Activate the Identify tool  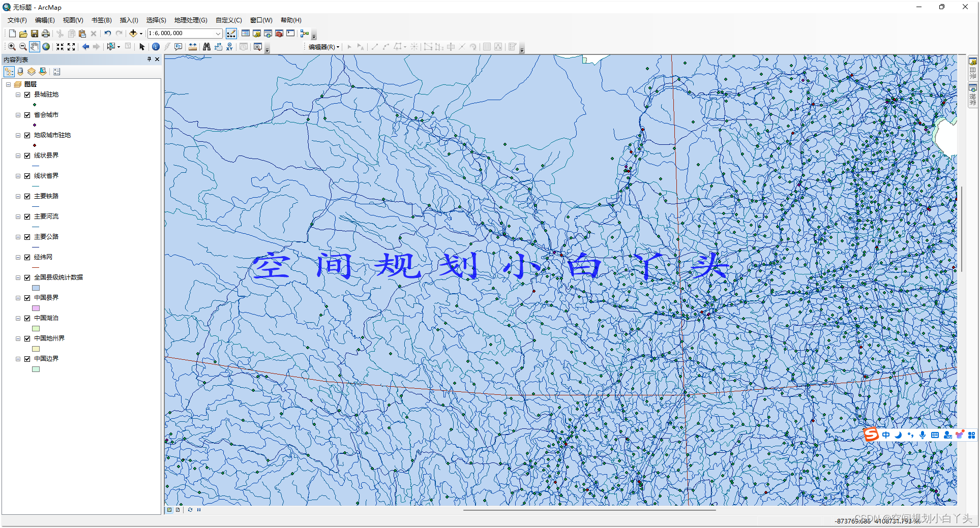click(156, 47)
